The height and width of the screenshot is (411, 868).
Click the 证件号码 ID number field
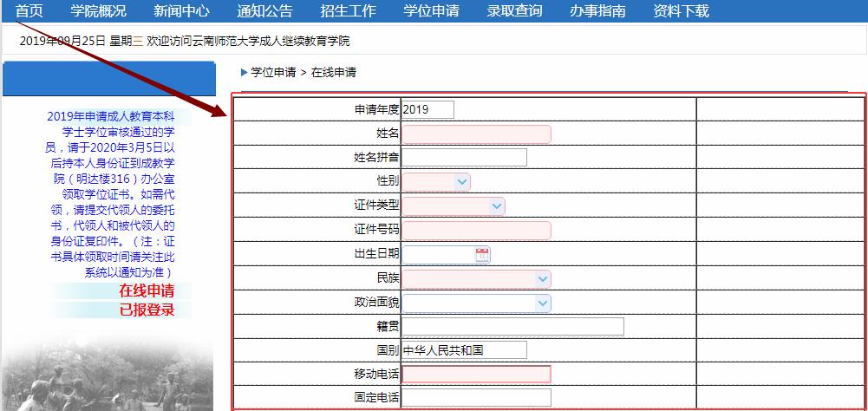point(477,231)
